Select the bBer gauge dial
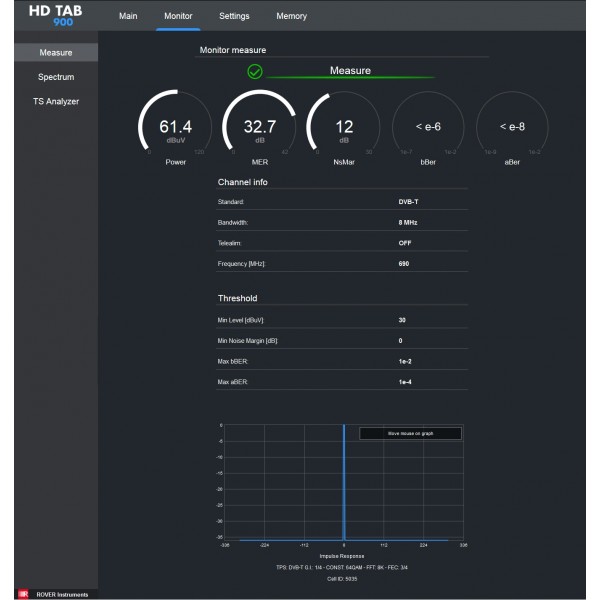 click(x=428, y=127)
